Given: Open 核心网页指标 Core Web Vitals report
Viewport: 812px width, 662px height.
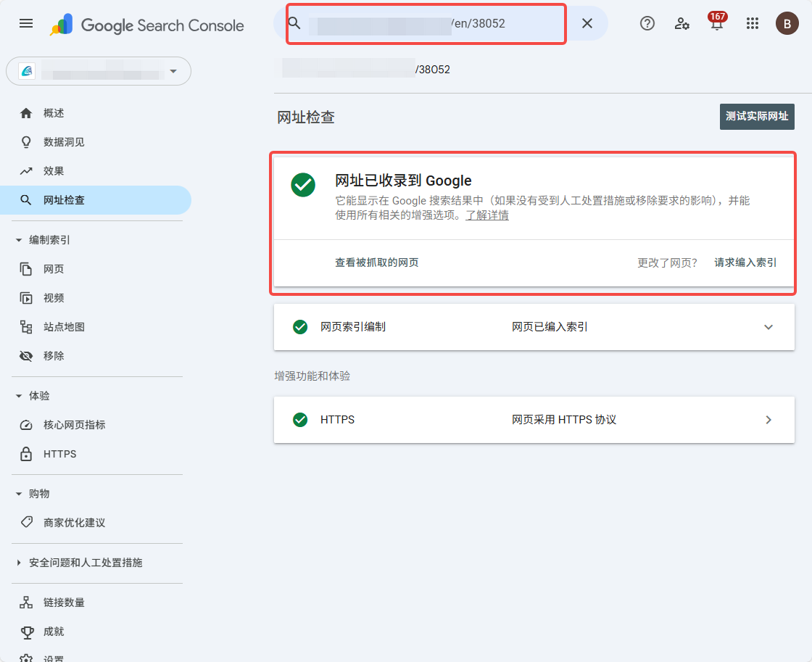Looking at the screenshot, I should point(75,424).
